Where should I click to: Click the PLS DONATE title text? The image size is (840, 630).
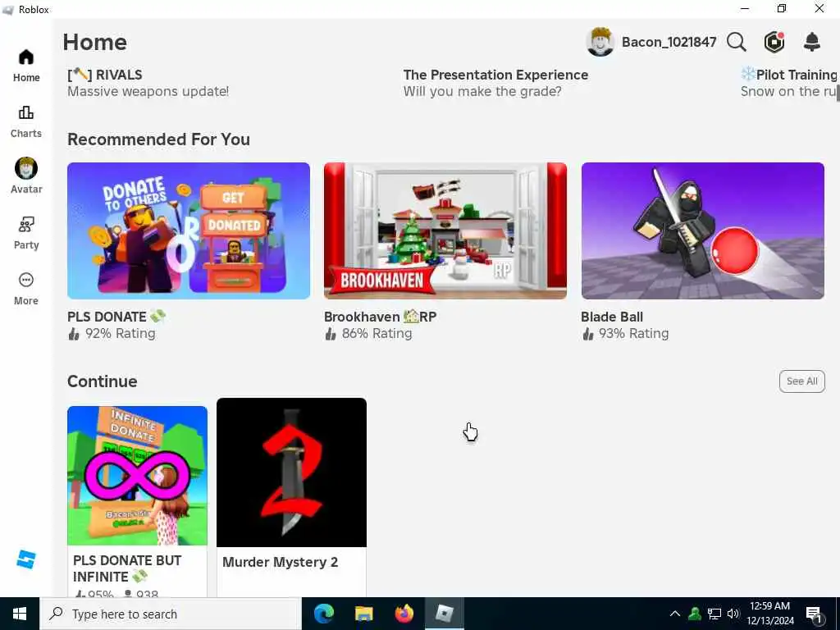pos(116,317)
